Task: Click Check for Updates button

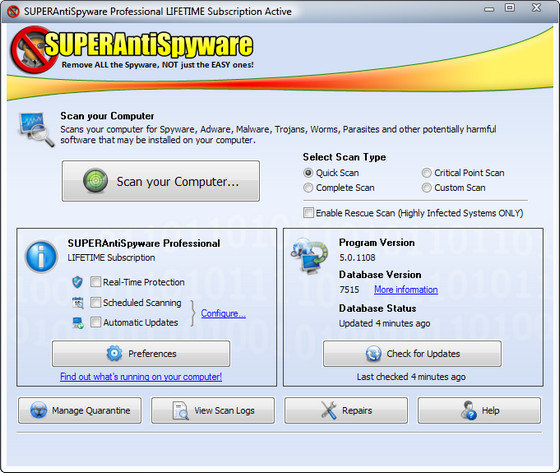Action: click(412, 353)
